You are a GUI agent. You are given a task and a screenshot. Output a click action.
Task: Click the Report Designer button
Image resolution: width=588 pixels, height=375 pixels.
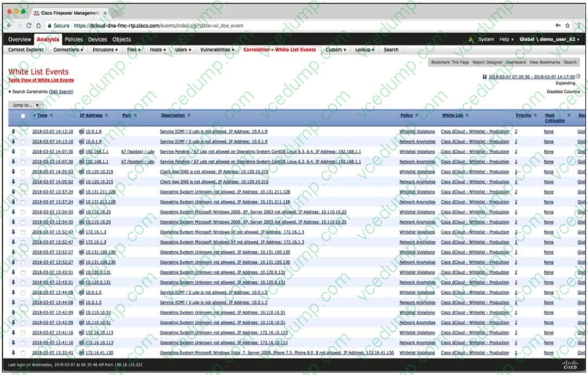(x=487, y=62)
